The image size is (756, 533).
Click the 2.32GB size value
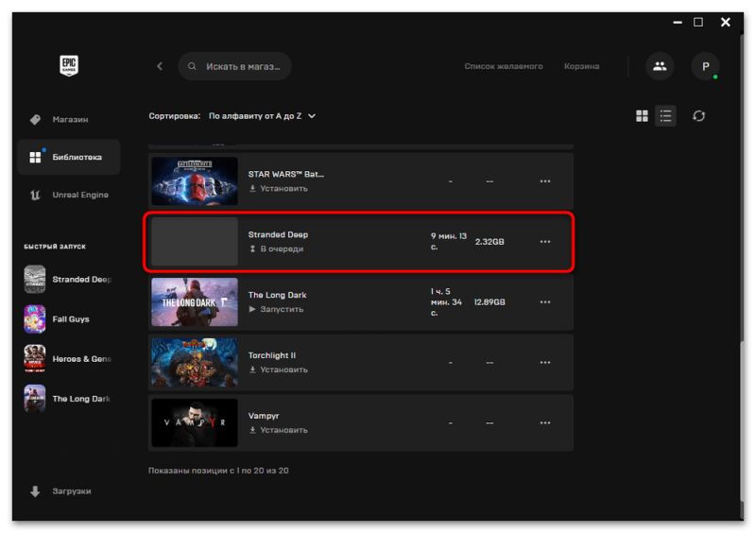tap(490, 242)
